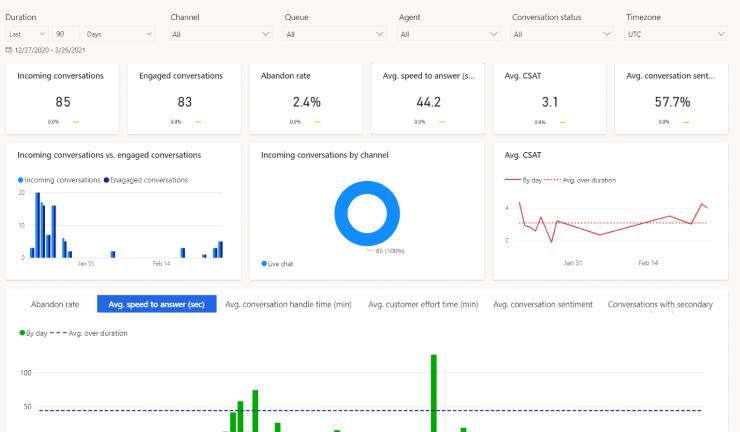The width and height of the screenshot is (740, 432).
Task: Click Avg. over duration legend in CSAT chart
Action: tap(580, 180)
